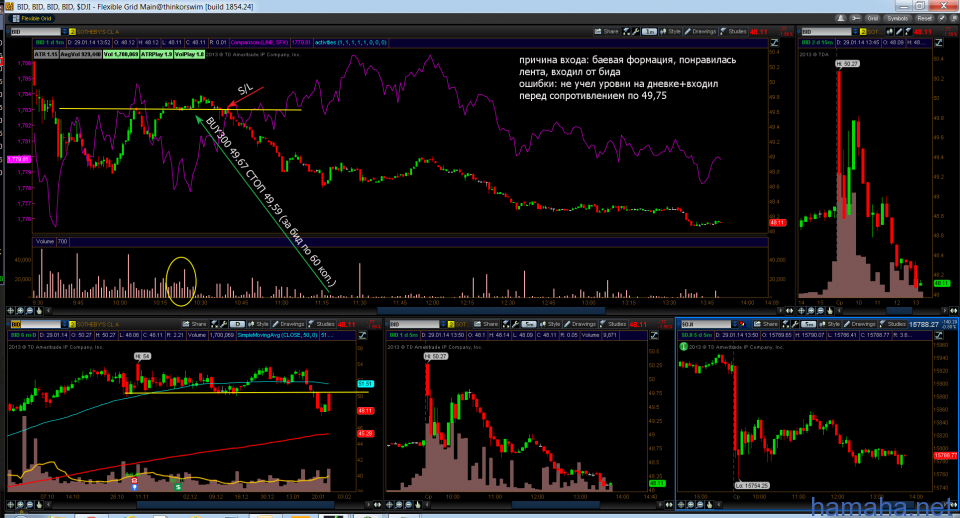Click the VolPlay 1.8 green label

coord(189,54)
